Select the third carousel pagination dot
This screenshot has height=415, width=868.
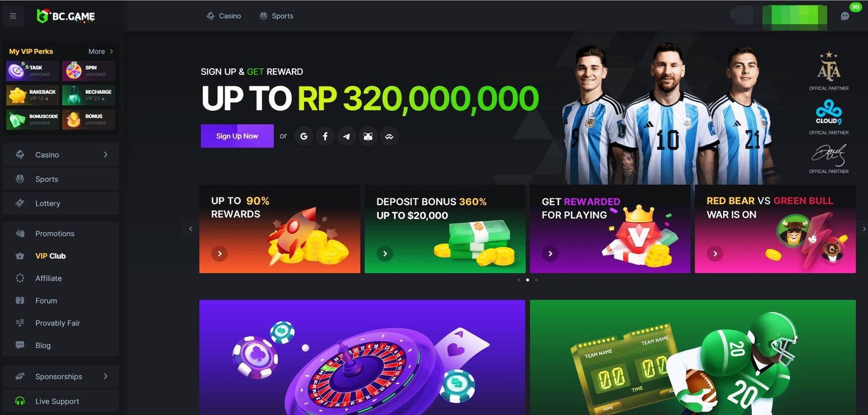point(536,280)
